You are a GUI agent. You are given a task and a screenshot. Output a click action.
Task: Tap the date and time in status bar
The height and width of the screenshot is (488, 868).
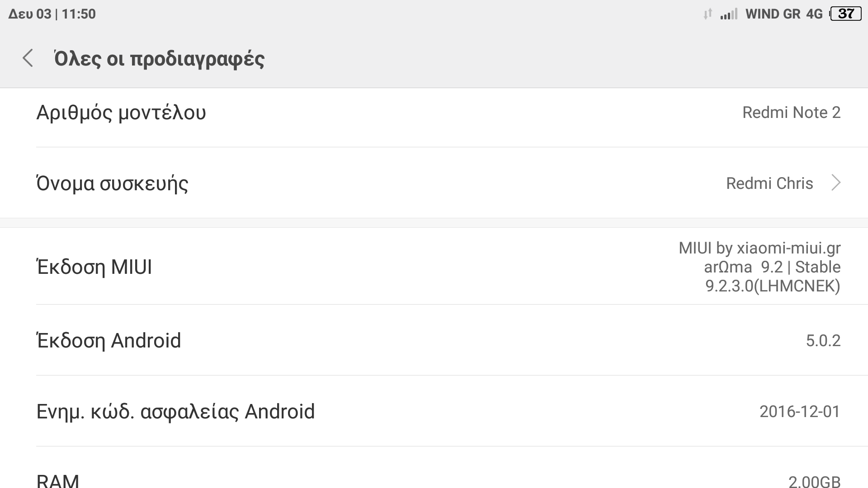point(52,14)
